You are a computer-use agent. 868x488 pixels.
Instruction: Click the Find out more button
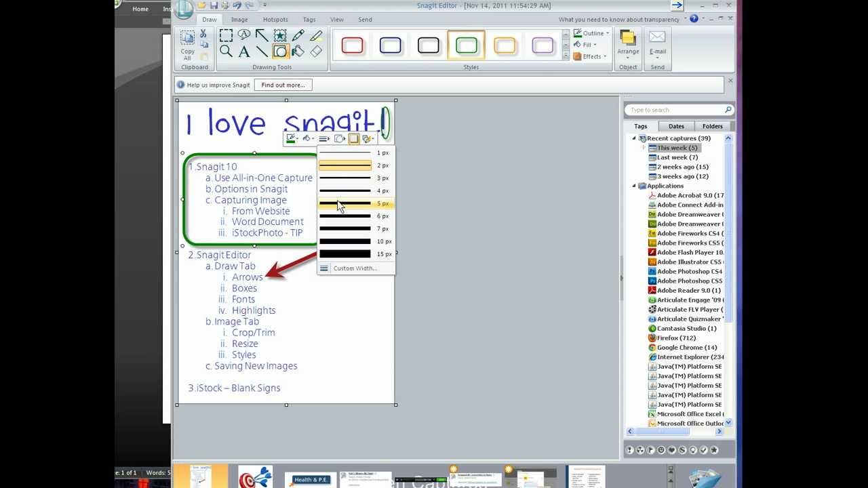pos(283,85)
